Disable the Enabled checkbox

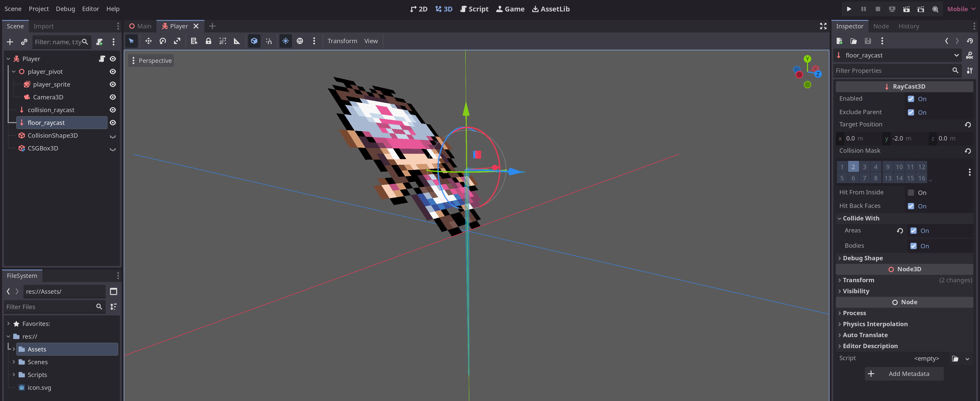click(x=911, y=99)
